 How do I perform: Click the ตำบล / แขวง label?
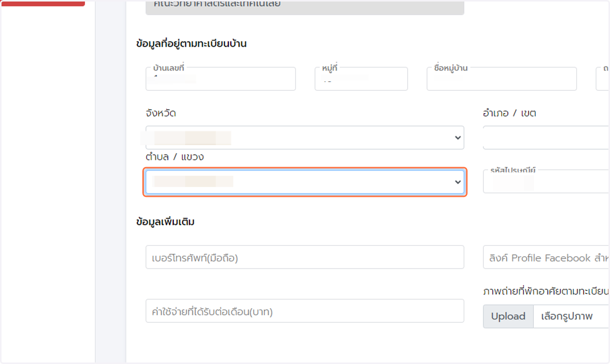click(175, 157)
